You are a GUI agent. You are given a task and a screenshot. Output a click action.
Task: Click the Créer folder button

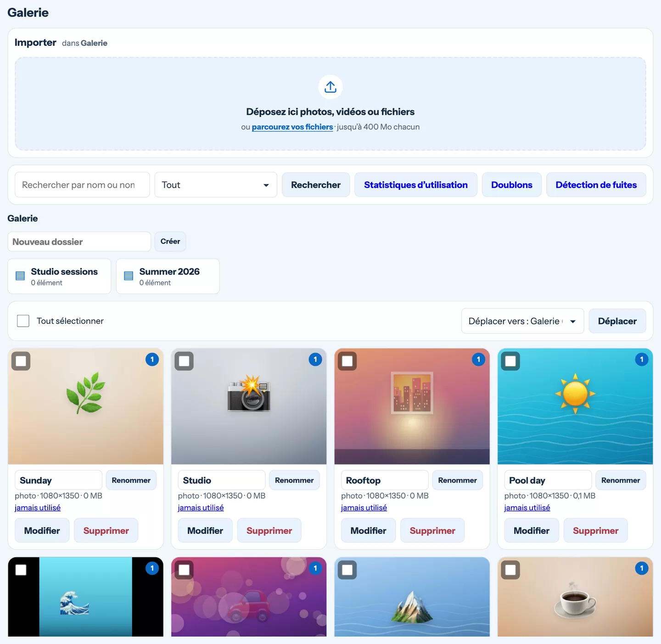[170, 241]
